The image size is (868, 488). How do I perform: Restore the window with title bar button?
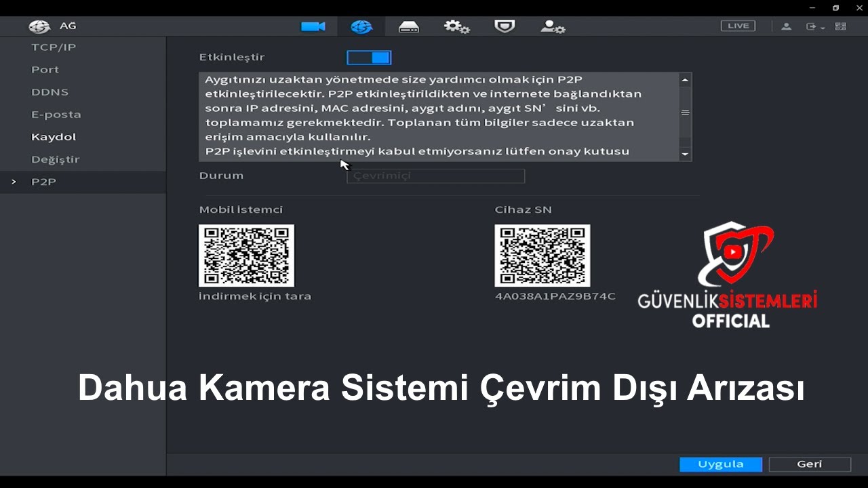(x=835, y=8)
